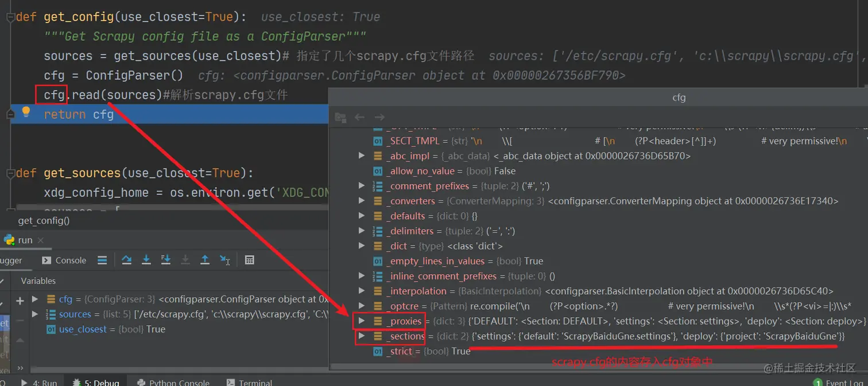868x386 pixels.
Task: Click the back arrow in cfg popup
Action: click(x=359, y=117)
